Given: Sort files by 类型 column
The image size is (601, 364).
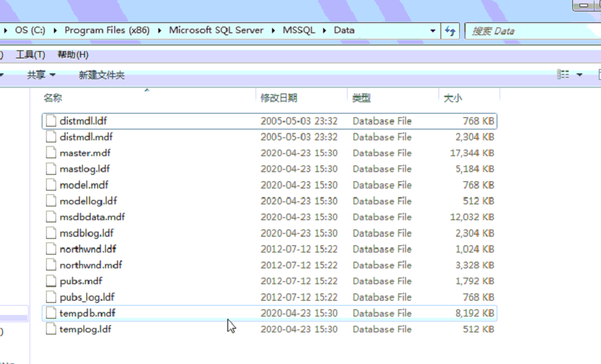Looking at the screenshot, I should (x=361, y=98).
